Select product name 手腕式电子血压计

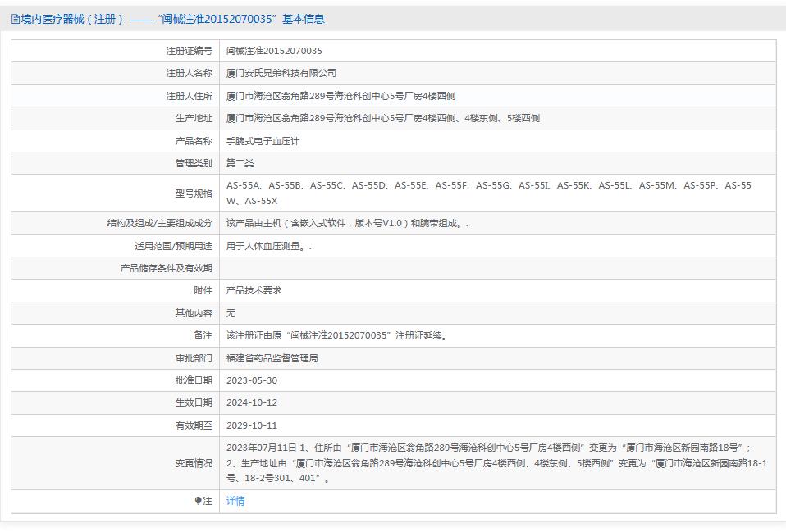tap(263, 141)
